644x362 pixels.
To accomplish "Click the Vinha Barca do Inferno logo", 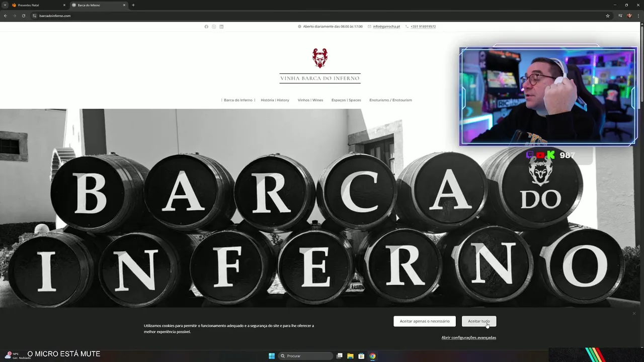I will click(x=320, y=65).
